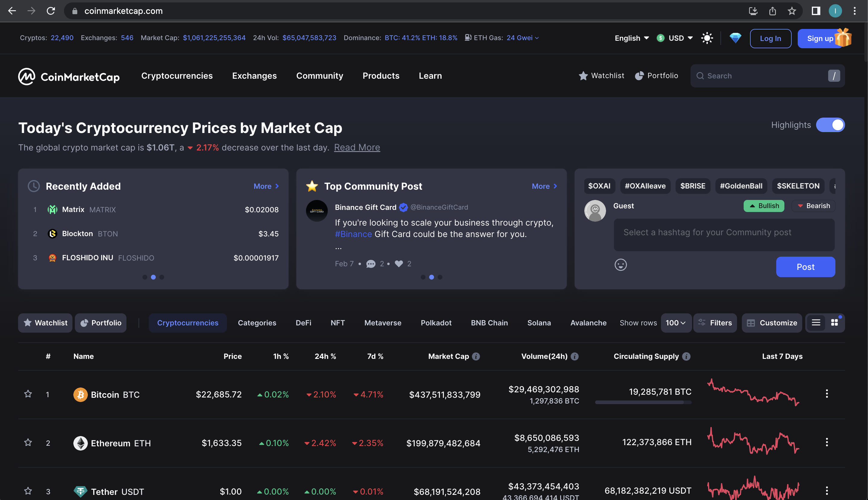
Task: Open the Filters button
Action: tap(715, 323)
